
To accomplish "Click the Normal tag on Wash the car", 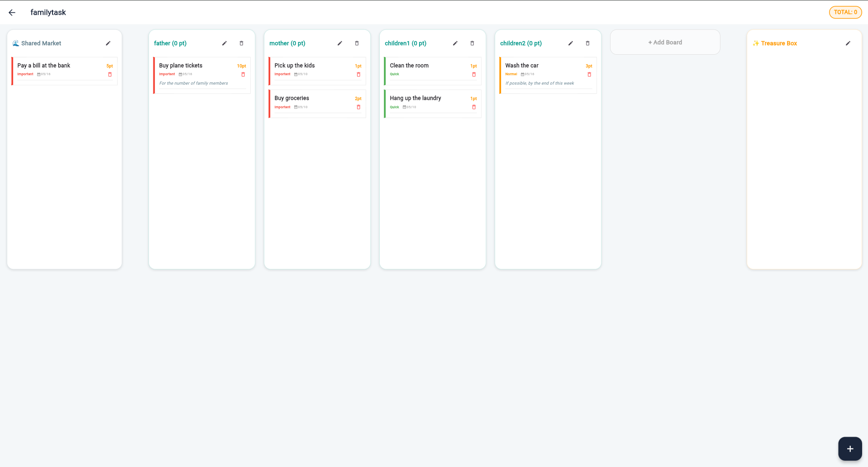I will click(511, 74).
